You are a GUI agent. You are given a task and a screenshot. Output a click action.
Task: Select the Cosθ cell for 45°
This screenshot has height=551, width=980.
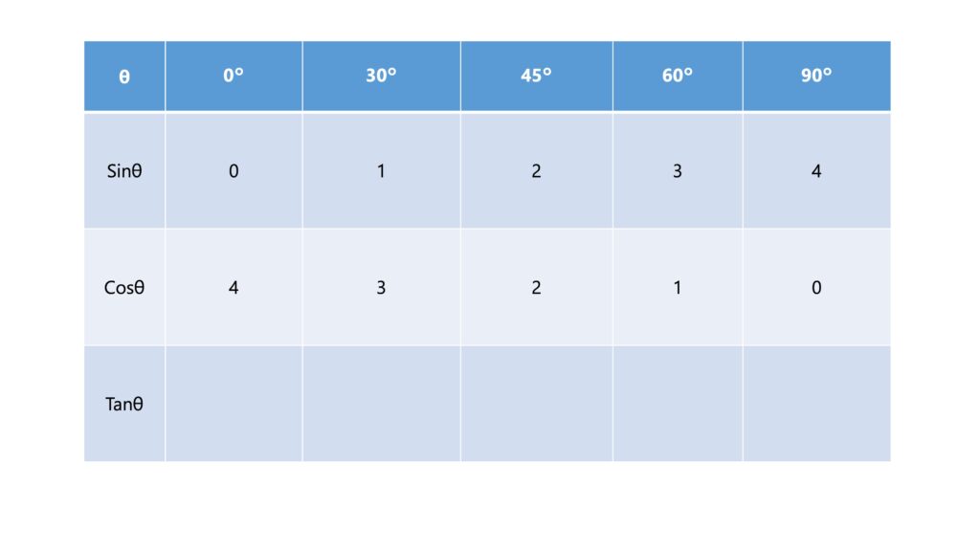(x=536, y=287)
